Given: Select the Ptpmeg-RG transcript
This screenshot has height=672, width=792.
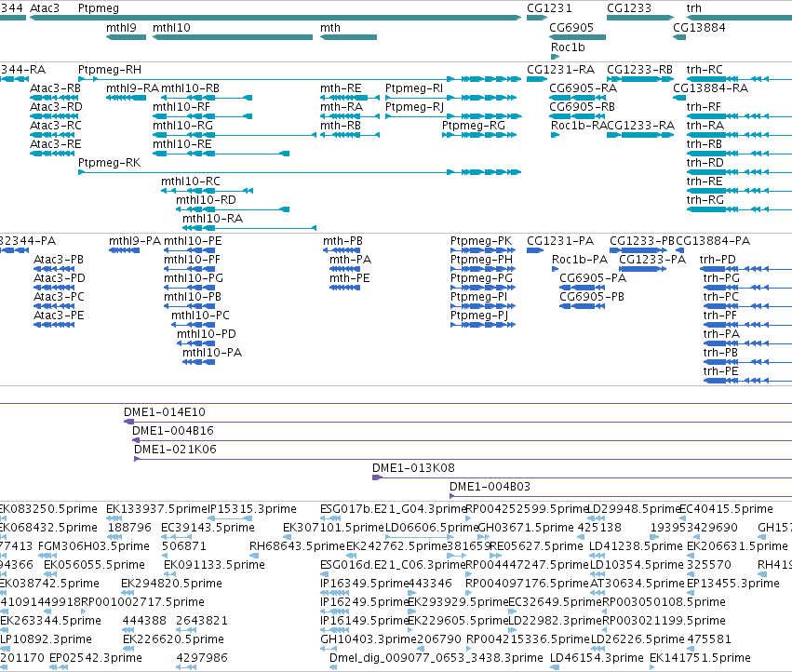Looking at the screenshot, I should click(479, 135).
